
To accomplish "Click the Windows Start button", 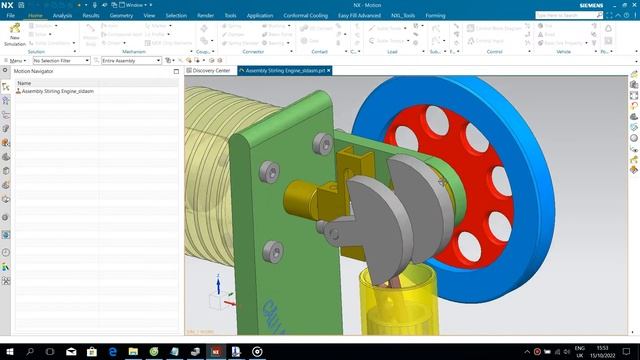I will click(x=10, y=351).
